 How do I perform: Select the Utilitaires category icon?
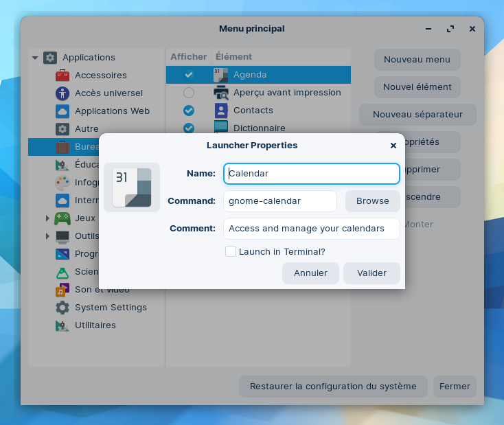[x=62, y=325]
